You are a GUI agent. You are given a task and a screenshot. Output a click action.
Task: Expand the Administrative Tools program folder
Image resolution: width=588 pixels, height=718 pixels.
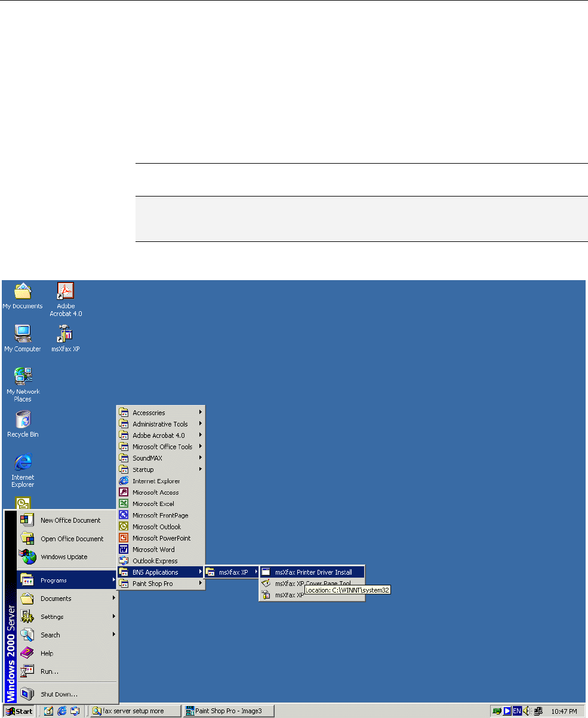[161, 424]
